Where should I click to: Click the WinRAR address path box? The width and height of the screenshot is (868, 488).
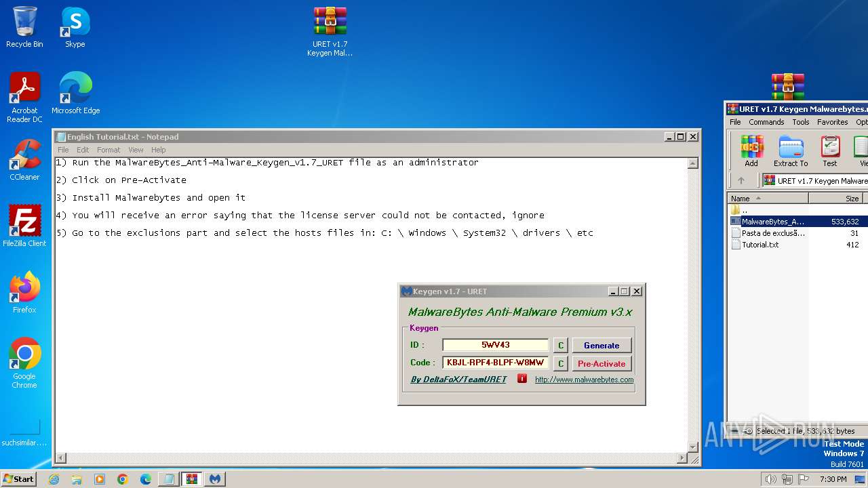[815, 180]
